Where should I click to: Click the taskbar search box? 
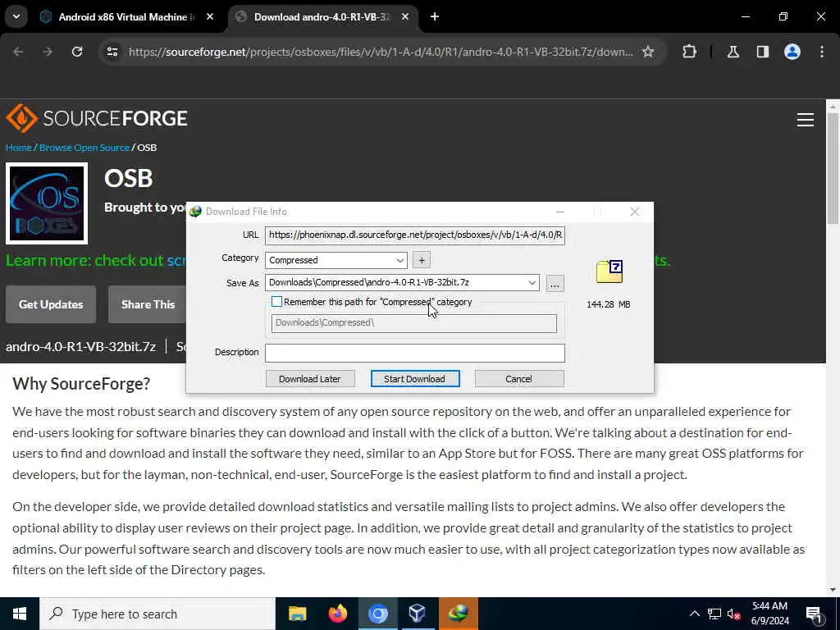click(157, 614)
